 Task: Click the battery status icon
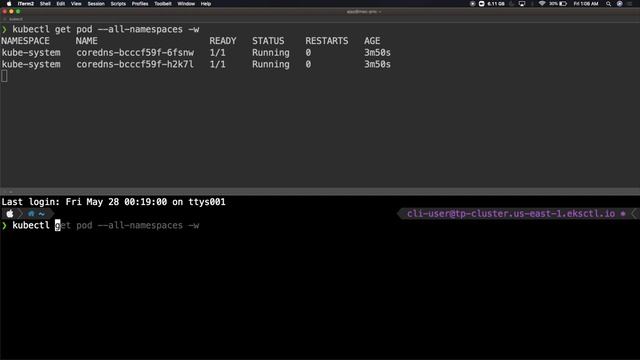[563, 4]
